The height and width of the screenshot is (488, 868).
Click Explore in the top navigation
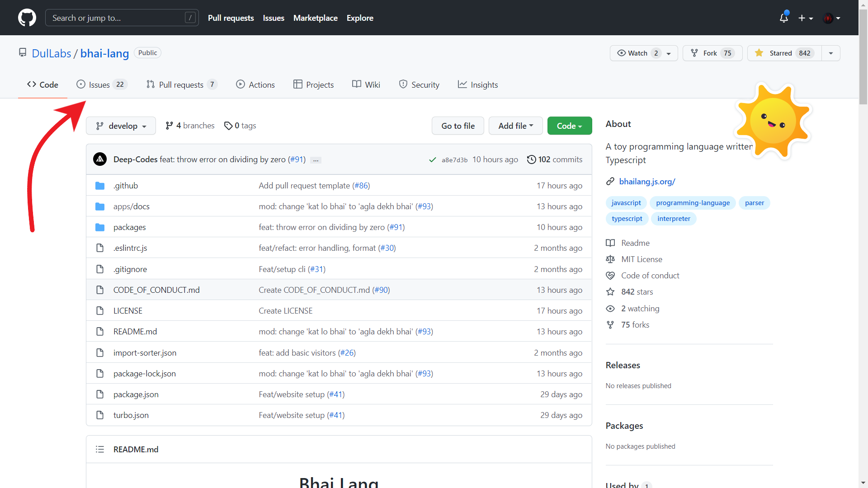(360, 18)
